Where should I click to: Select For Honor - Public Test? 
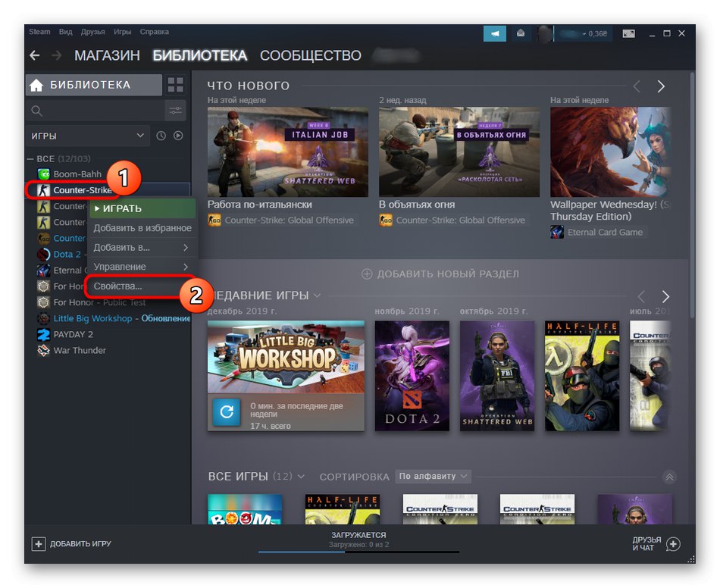pos(99,302)
